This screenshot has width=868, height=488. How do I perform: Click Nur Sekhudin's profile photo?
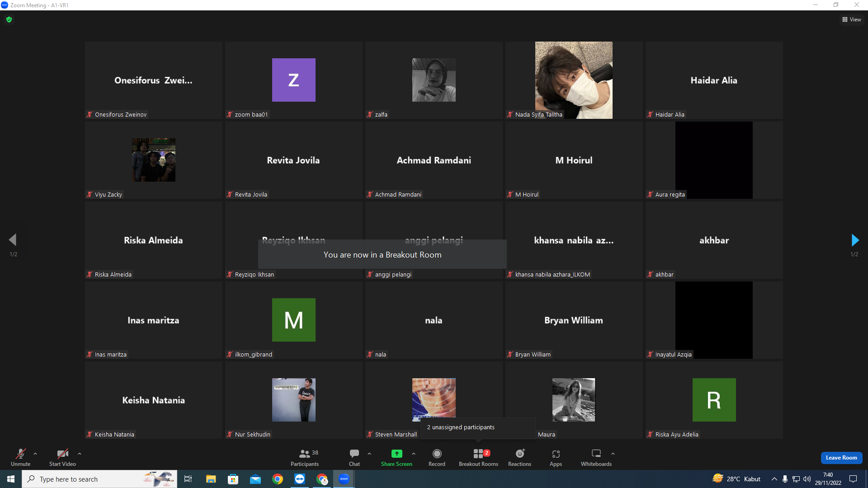(294, 400)
